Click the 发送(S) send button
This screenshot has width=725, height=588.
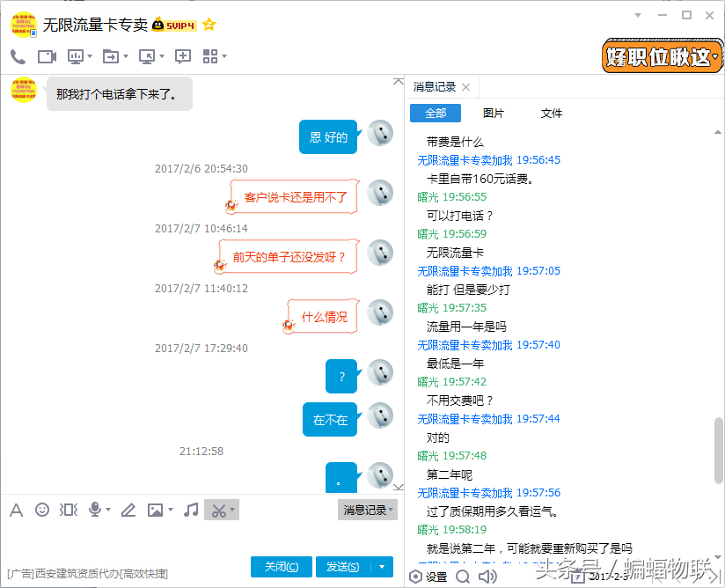[x=344, y=566]
